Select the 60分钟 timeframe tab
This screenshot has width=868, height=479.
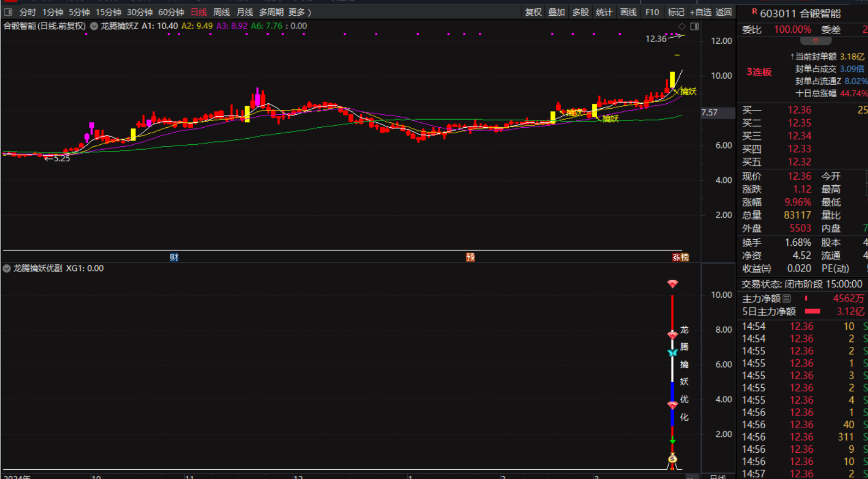[x=171, y=12]
